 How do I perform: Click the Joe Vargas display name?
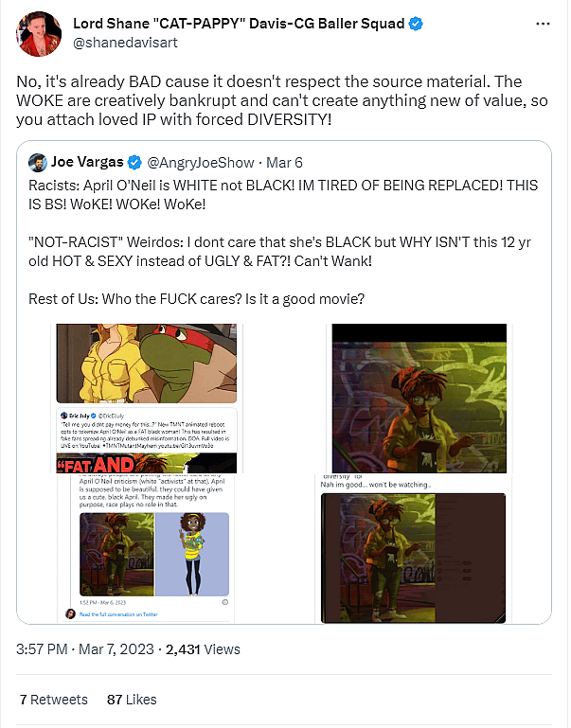coord(87,162)
